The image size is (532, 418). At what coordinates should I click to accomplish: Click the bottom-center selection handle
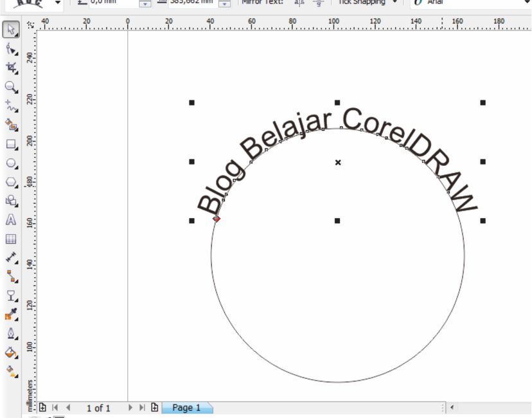point(337,221)
